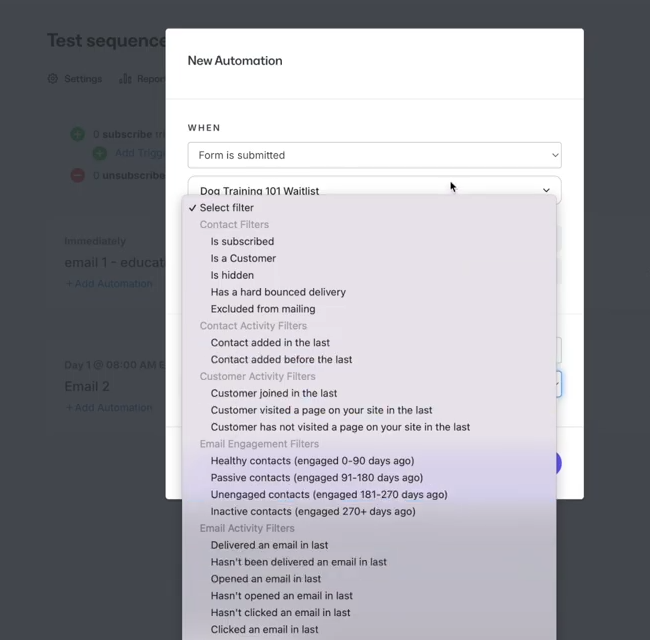Expand the Form is submitted dropdown chevron
Screen dimensions: 650x640
click(555, 155)
